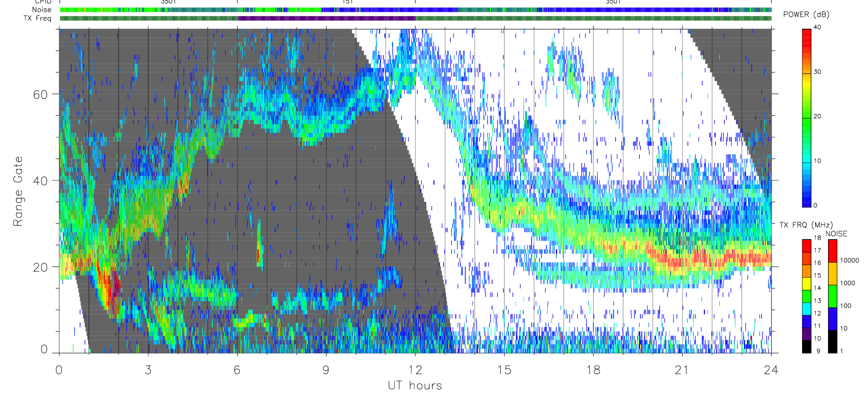Click the "Range Gate" vertical axis title
Screen dimensions: 868x400
click(x=18, y=192)
